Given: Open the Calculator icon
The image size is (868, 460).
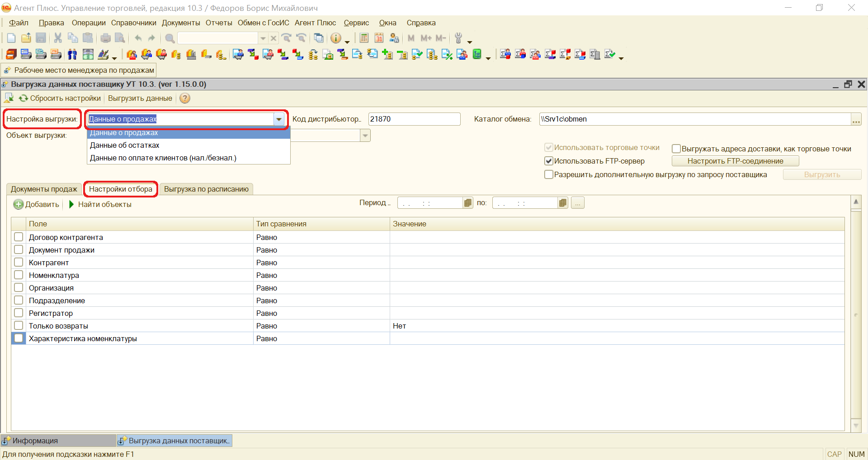Looking at the screenshot, I should (x=364, y=38).
